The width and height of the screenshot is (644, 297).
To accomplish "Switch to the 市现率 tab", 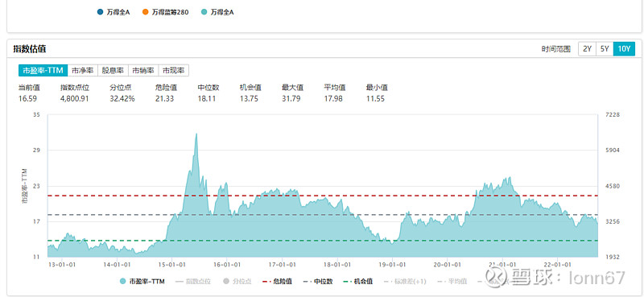I will 174,70.
